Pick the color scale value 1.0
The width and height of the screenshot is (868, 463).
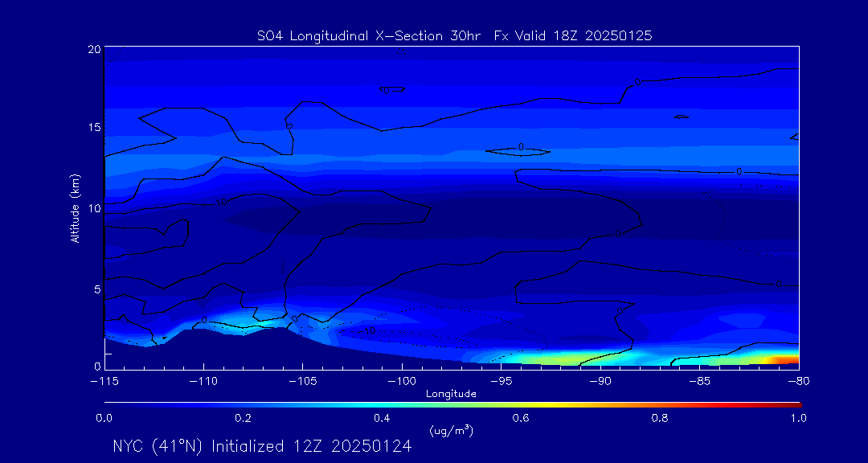pyautogui.click(x=798, y=418)
